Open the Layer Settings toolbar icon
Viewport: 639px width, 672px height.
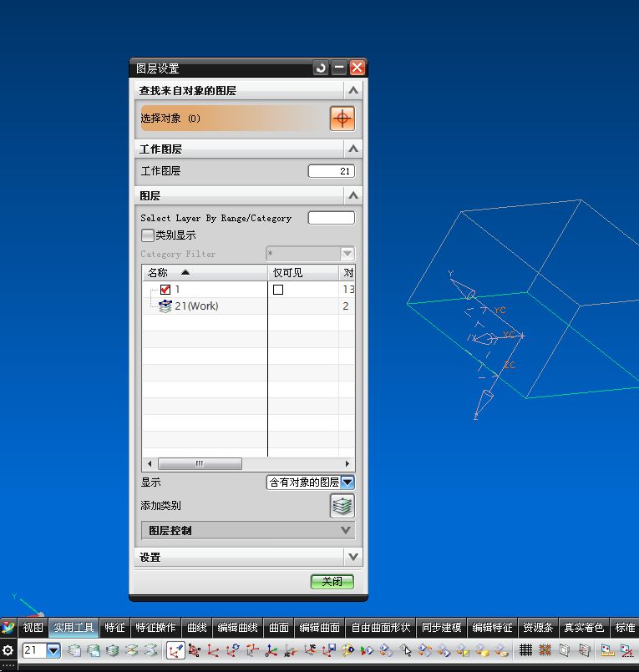pos(74,650)
